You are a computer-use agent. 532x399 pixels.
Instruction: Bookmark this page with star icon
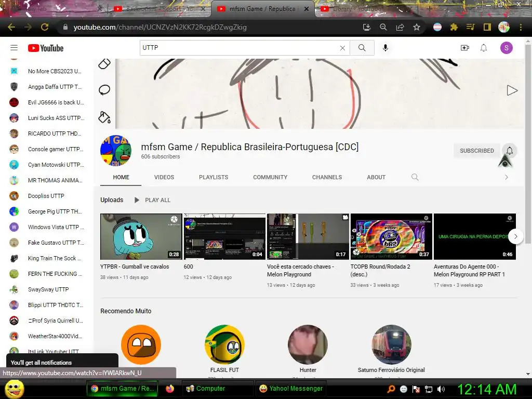(x=417, y=27)
